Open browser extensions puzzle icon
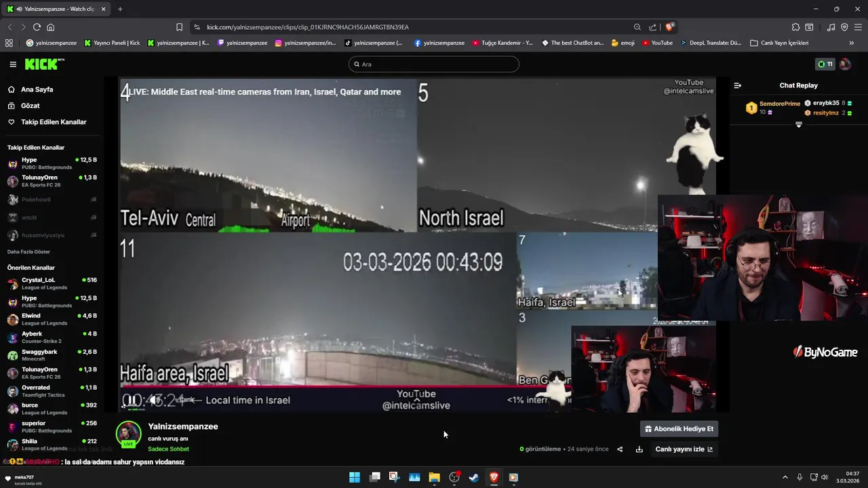868x488 pixels. 795,27
